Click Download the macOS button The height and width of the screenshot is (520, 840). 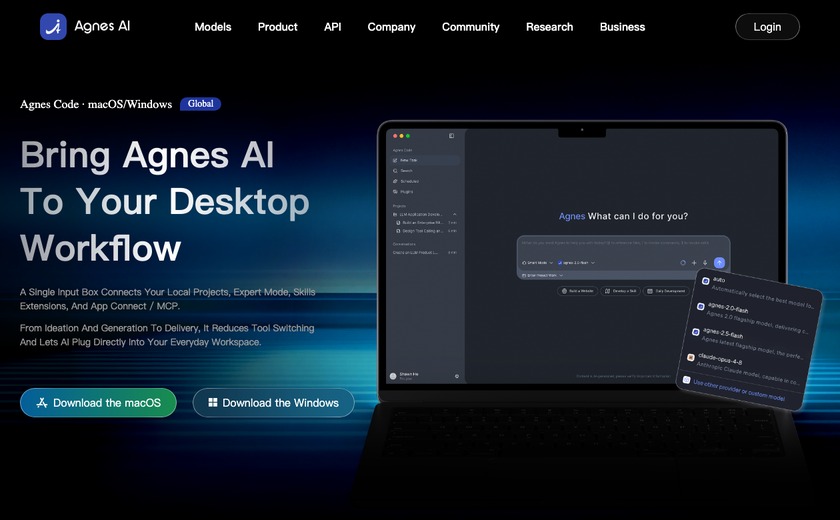pyautogui.click(x=98, y=403)
